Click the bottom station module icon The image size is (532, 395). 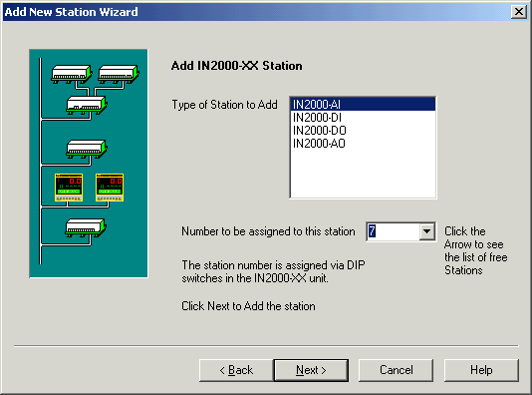tap(86, 227)
